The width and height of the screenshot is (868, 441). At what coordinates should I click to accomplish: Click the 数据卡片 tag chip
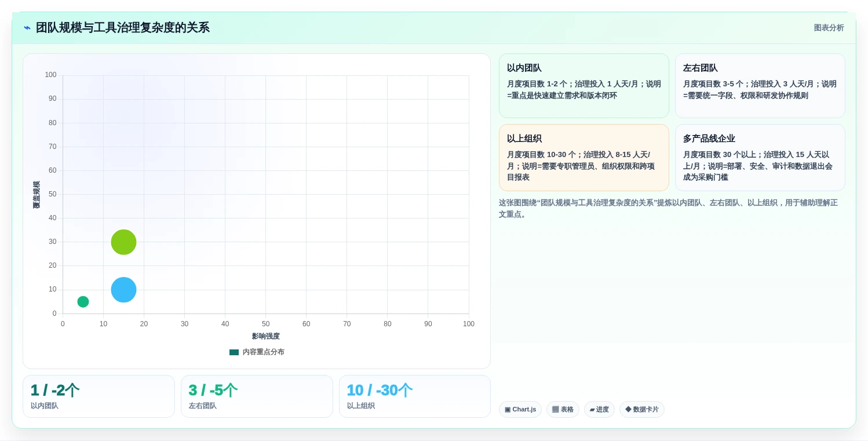point(642,409)
